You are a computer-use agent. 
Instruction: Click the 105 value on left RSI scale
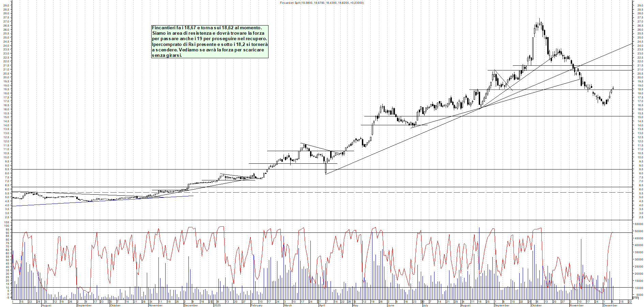coord(6,222)
